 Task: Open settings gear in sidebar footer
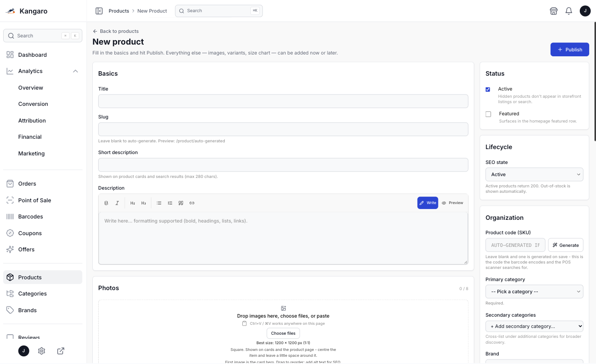[x=41, y=351]
